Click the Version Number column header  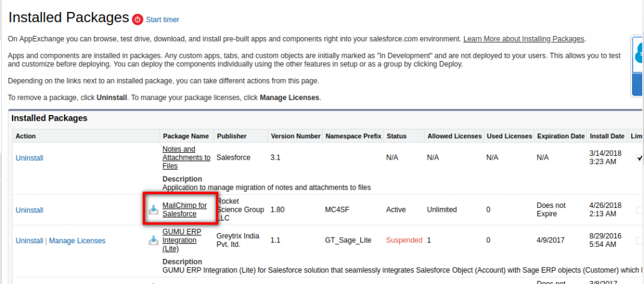(296, 136)
